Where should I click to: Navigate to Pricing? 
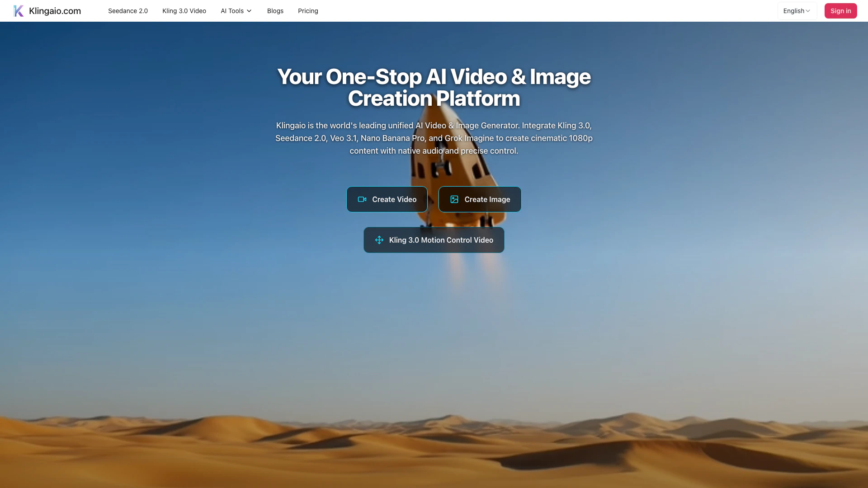click(x=308, y=11)
